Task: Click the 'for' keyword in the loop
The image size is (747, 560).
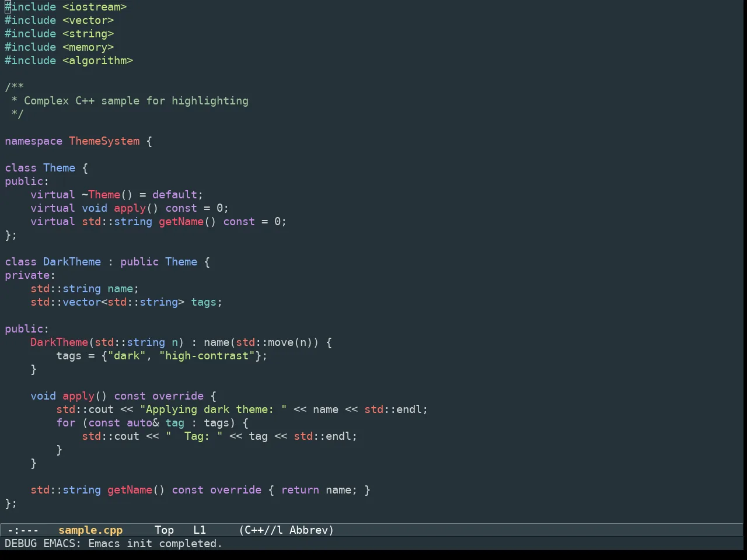Action: pos(66,423)
